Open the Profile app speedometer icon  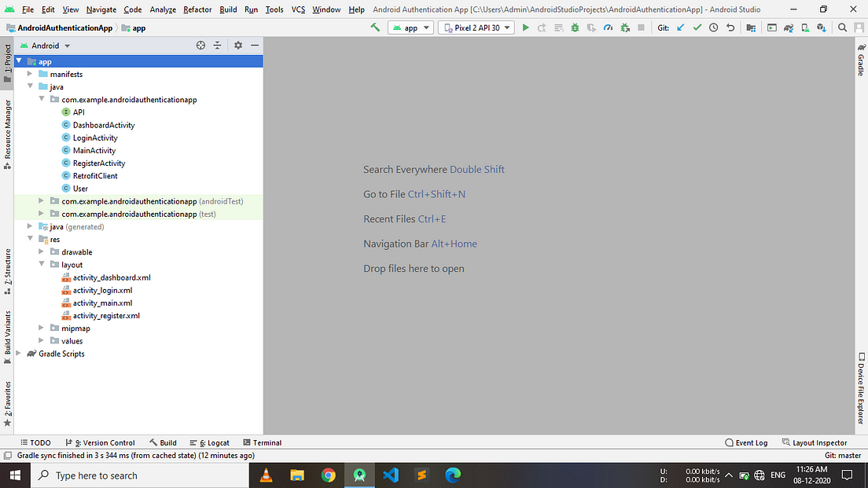coord(608,28)
